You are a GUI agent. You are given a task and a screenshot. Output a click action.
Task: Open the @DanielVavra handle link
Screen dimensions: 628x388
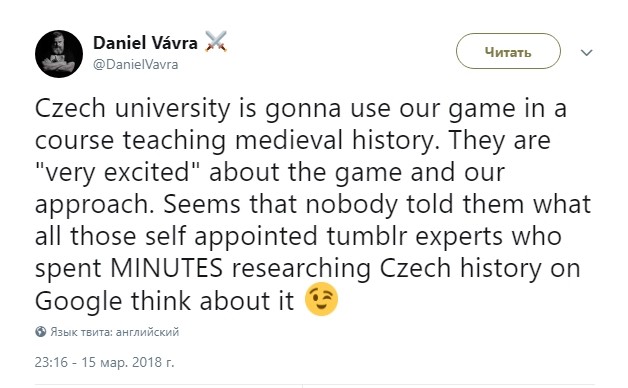135,64
